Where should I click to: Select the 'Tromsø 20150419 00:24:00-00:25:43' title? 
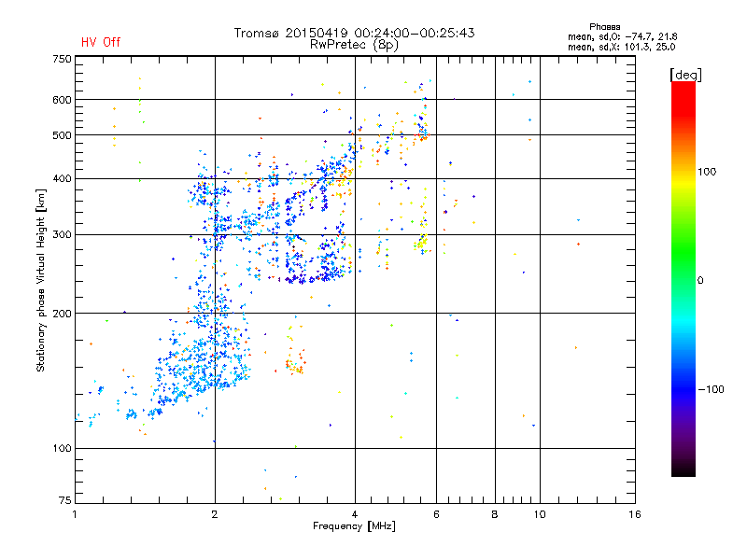354,33
